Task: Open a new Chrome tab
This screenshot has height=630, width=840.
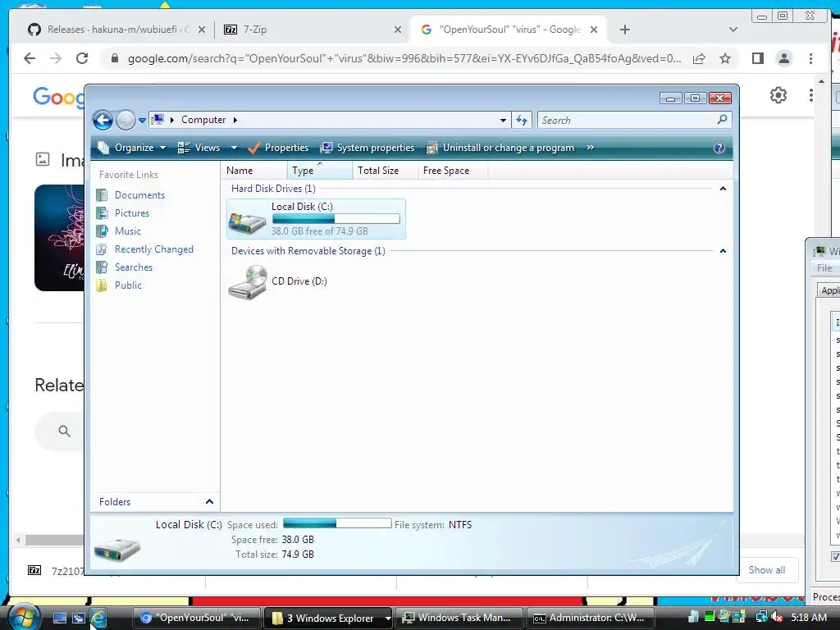Action: [624, 30]
